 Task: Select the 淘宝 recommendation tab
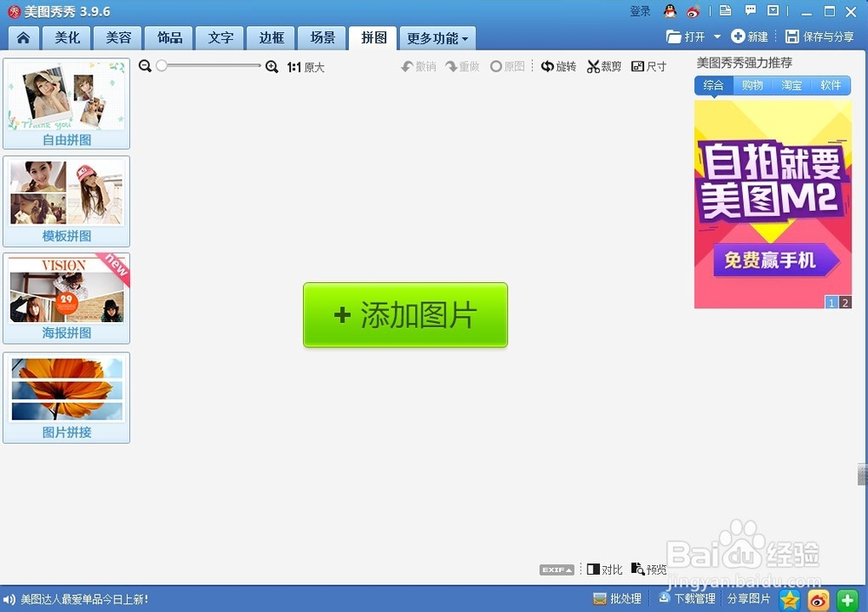coord(792,85)
